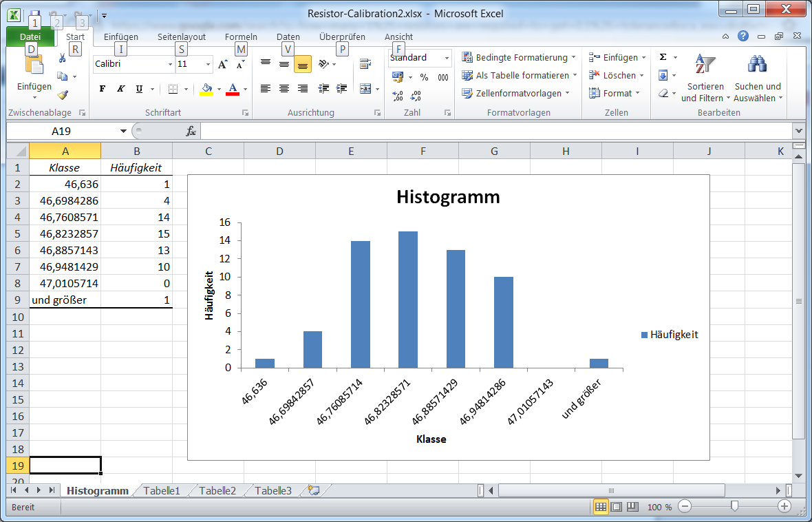Open the Calibri font name dropdown
Image resolution: width=812 pixels, height=522 pixels.
pyautogui.click(x=171, y=65)
